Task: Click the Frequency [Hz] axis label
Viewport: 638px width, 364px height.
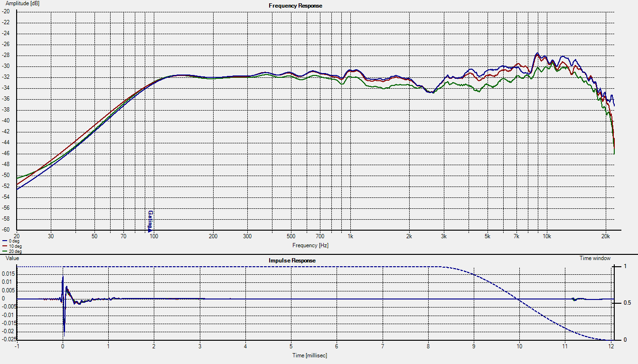Action: tap(310, 245)
